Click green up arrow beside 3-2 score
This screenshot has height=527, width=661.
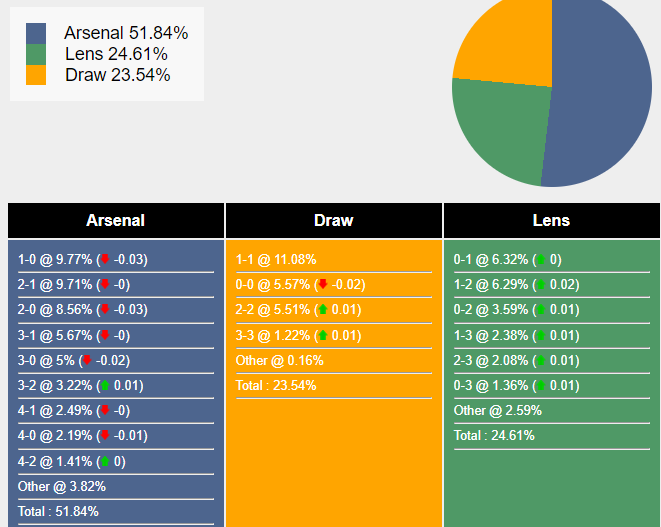point(104,386)
